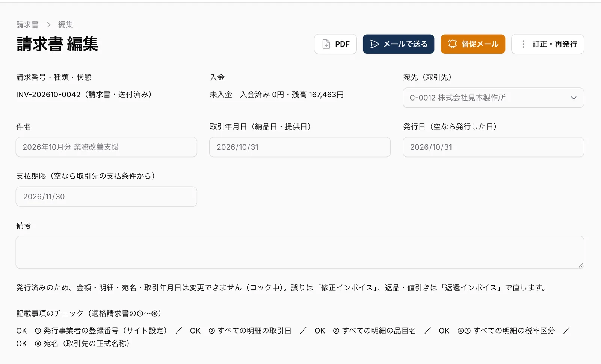The width and height of the screenshot is (601, 364).
Task: Click the paper plane send icon
Action: (374, 44)
